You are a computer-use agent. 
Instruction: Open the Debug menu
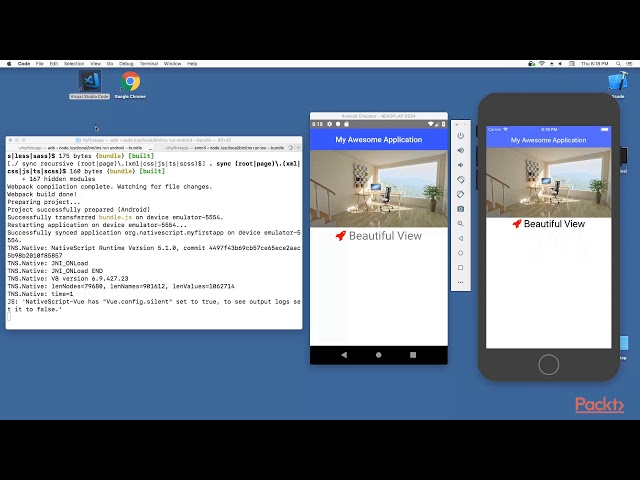point(127,64)
